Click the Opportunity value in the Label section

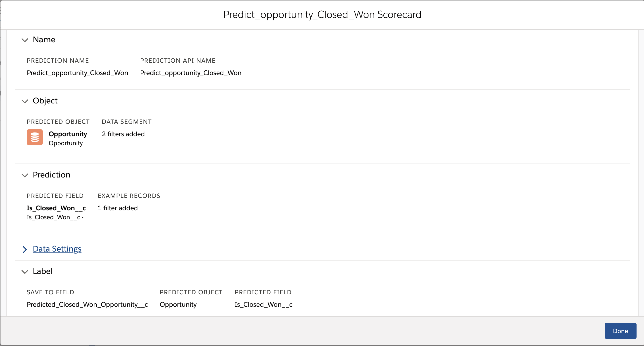click(178, 304)
